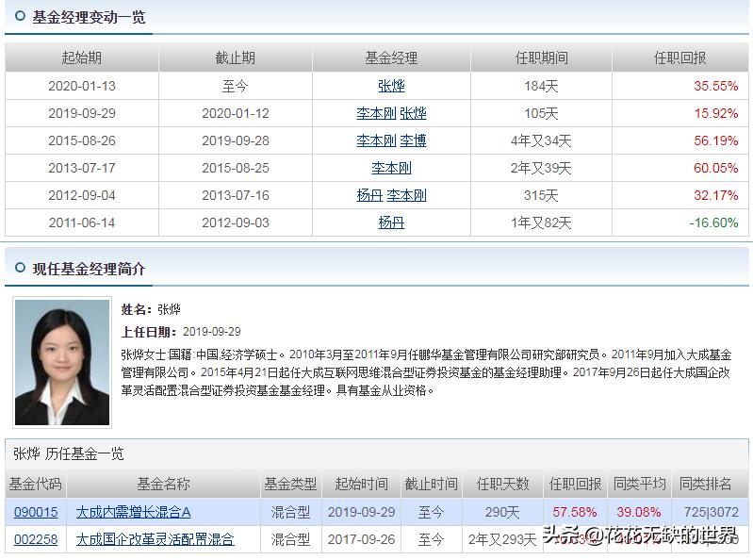Screen dimensions: 753x560
Task: Click 李本刚 link in 2012-09-04 row
Action: (406, 195)
